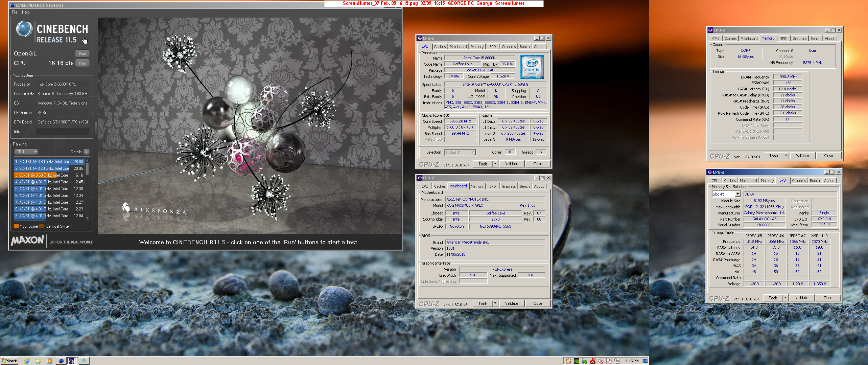Viewport: 868px width, 365px height.
Task: Click the DRAM Frequency value 1990.8 MHz
Action: 787,77
